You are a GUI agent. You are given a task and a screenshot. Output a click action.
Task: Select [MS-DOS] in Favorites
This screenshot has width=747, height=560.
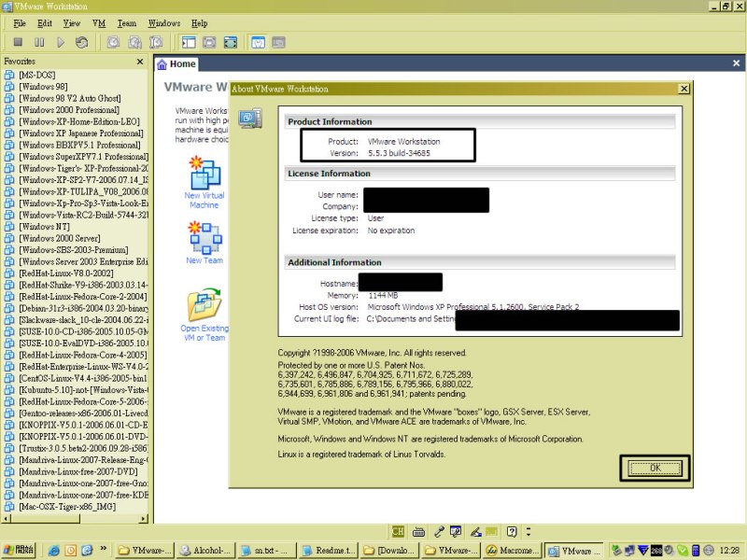(x=36, y=75)
